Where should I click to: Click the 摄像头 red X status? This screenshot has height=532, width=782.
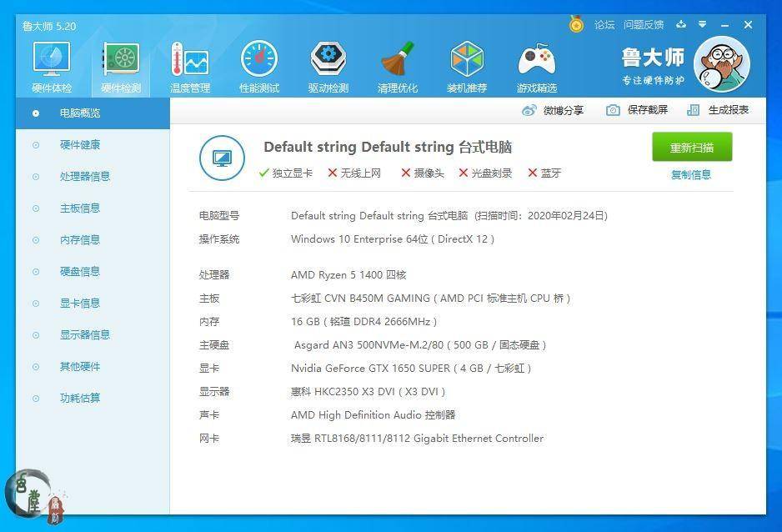(423, 173)
